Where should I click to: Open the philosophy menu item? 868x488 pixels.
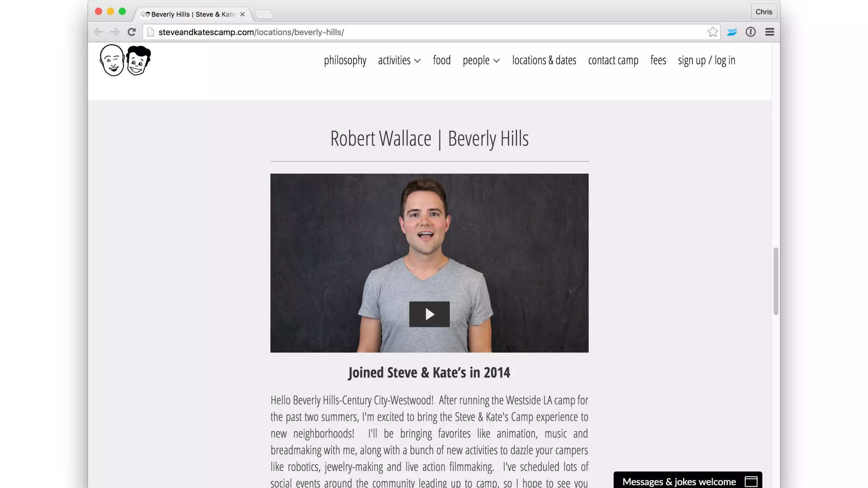345,61
